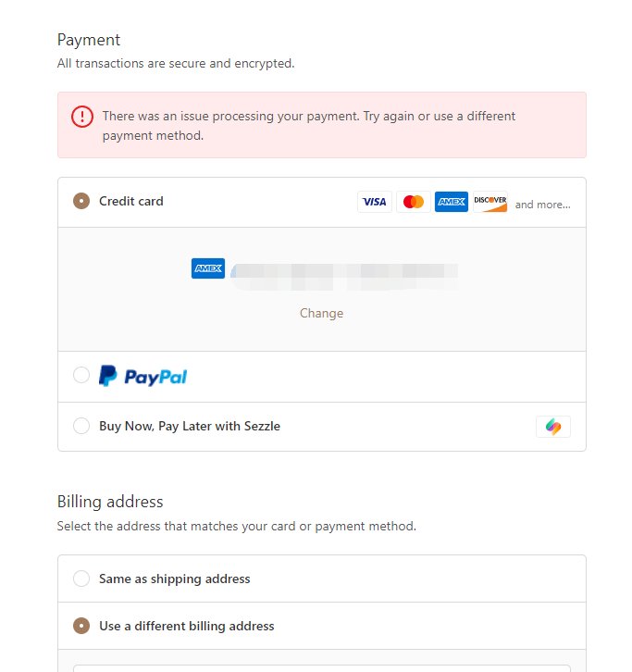Viewport: 632px width, 672px height.
Task: Select Same as shipping address radio
Action: coord(81,579)
